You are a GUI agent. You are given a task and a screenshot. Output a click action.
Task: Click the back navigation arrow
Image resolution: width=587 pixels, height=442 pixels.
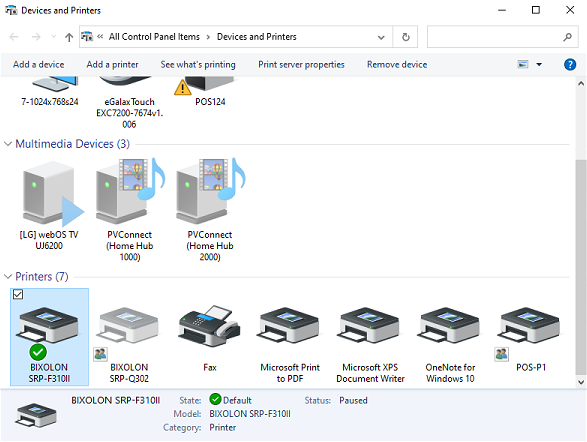pos(14,37)
